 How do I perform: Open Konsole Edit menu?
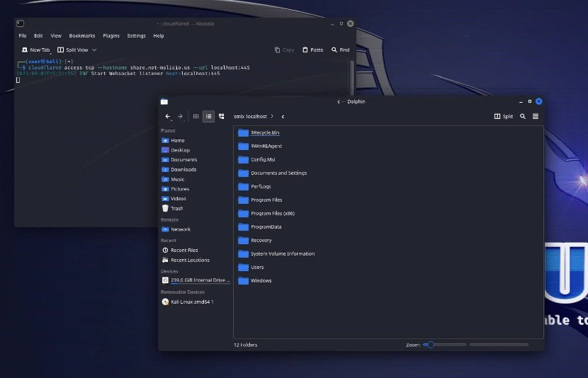(x=38, y=36)
